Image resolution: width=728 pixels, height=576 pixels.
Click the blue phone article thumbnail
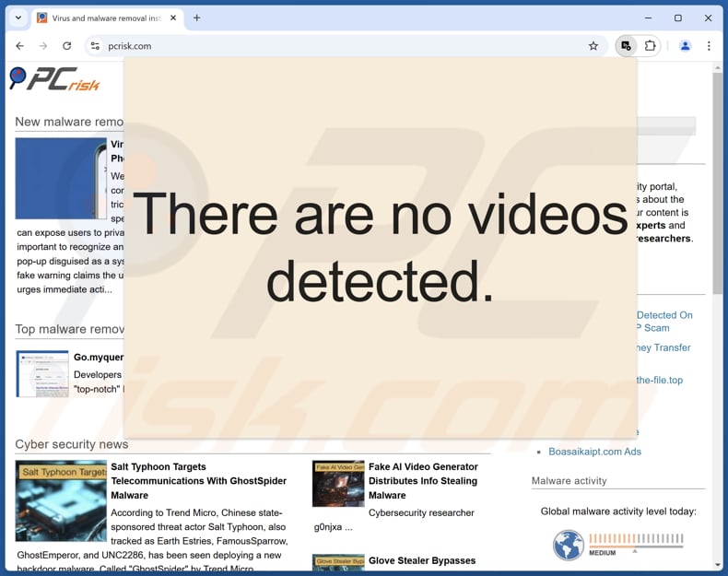click(61, 178)
